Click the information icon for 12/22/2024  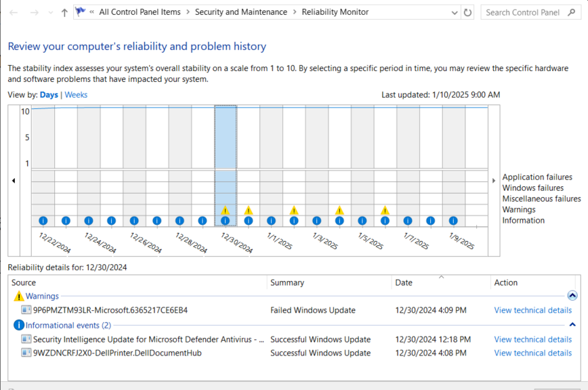coord(43,221)
